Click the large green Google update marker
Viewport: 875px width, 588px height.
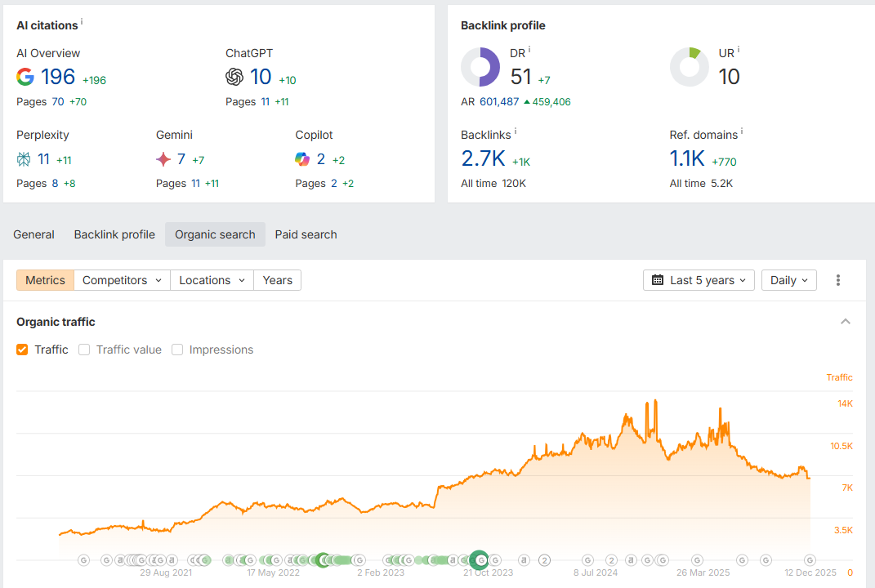click(x=480, y=559)
